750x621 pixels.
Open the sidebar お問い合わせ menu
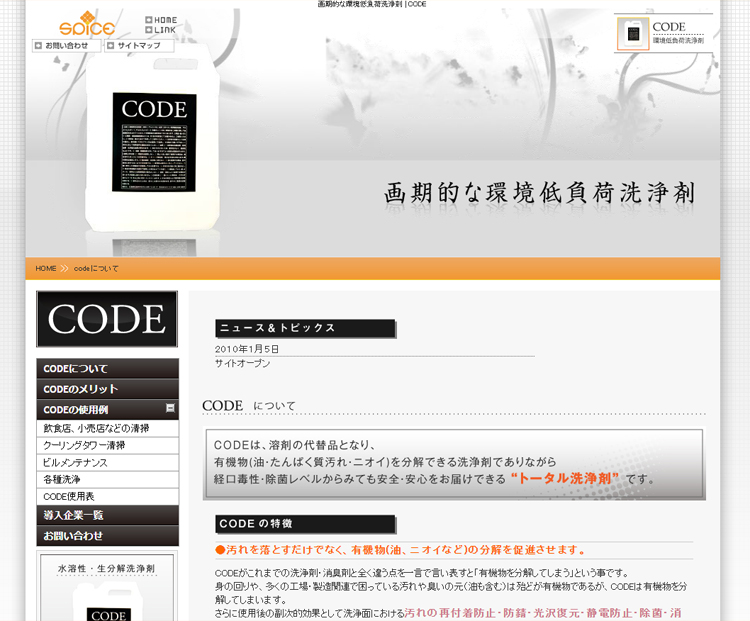click(x=108, y=536)
